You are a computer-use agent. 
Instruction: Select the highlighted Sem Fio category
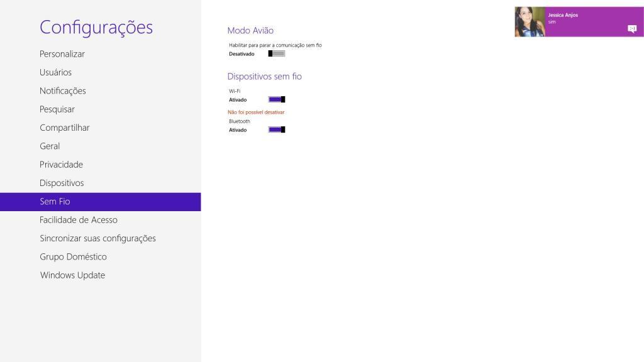[100, 202]
